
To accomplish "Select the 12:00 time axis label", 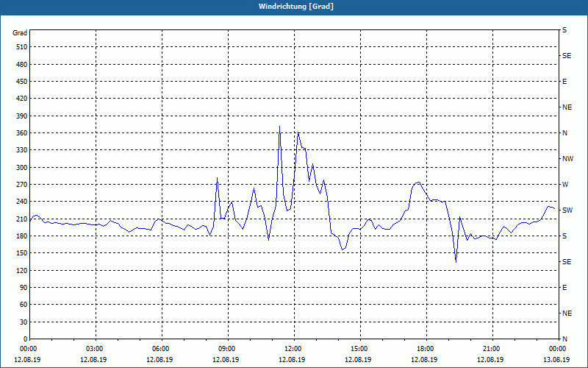I will (294, 349).
